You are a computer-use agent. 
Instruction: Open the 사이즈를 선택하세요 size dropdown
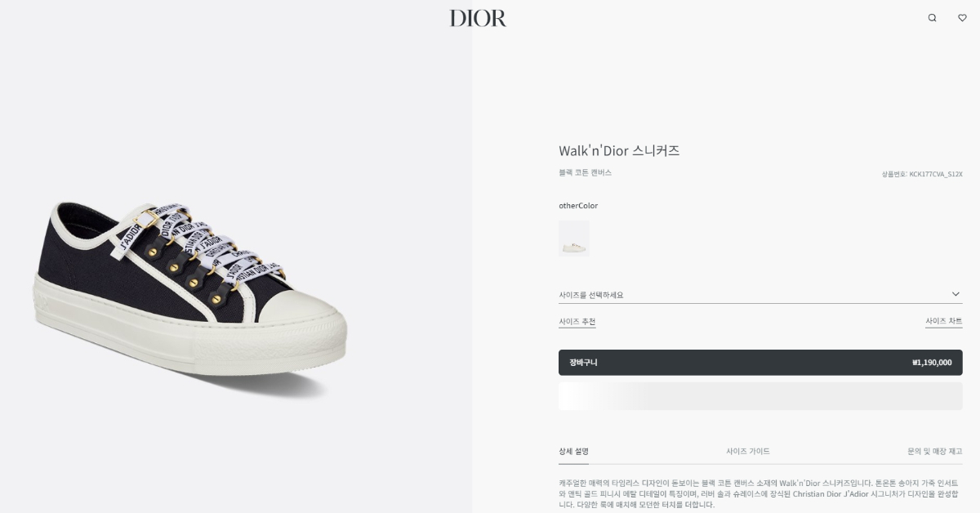(x=760, y=294)
